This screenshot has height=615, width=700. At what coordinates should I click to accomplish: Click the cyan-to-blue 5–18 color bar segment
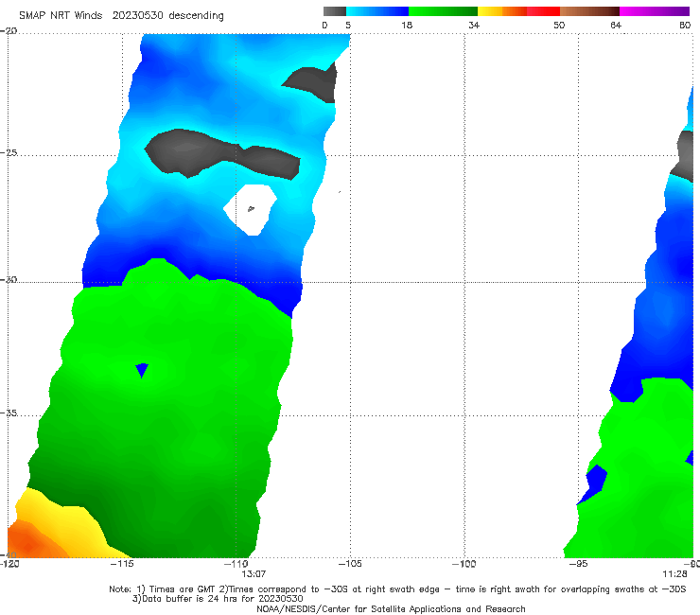pyautogui.click(x=377, y=11)
